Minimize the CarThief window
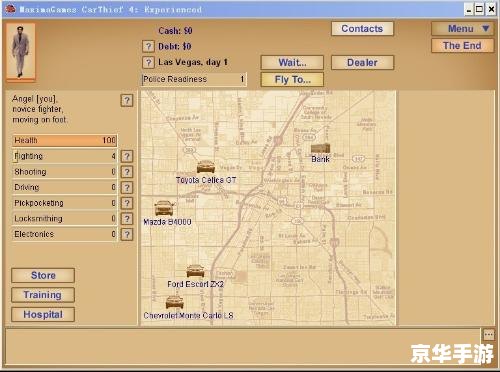Screen dimensions: 500x372 click(x=469, y=9)
